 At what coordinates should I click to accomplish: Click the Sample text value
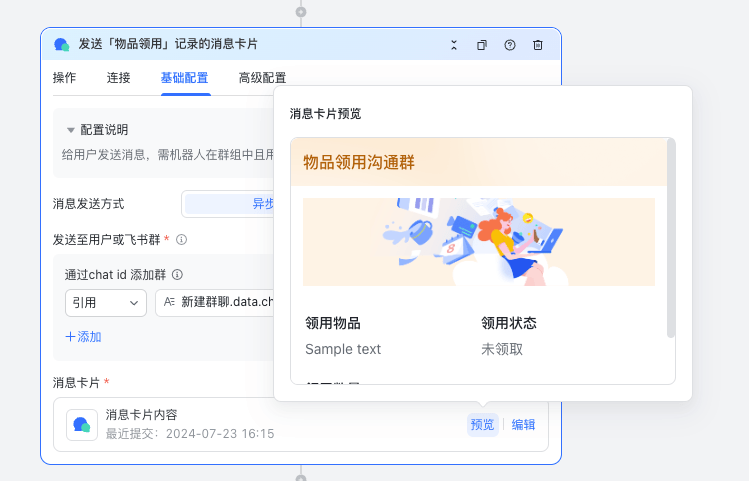[343, 349]
